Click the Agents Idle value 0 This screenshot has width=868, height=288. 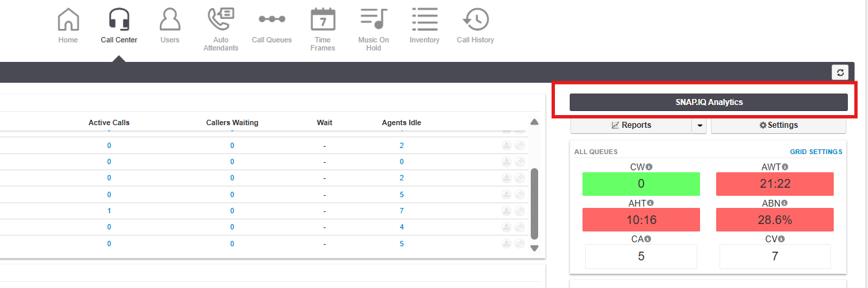click(x=402, y=161)
